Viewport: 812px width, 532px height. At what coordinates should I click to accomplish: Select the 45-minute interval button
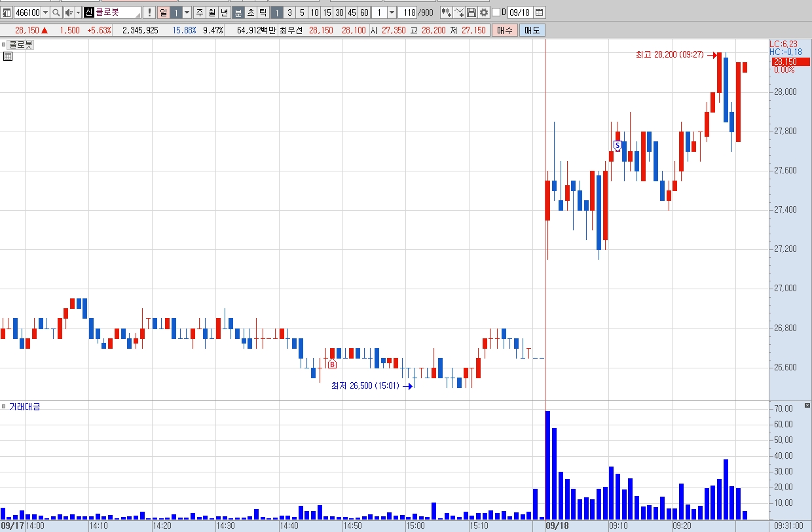coord(352,12)
